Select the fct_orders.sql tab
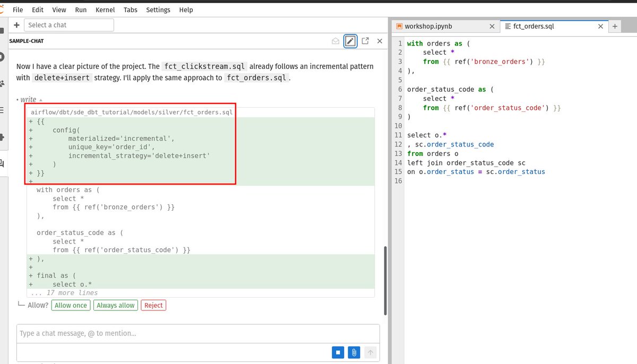The height and width of the screenshot is (364, 637). (533, 26)
